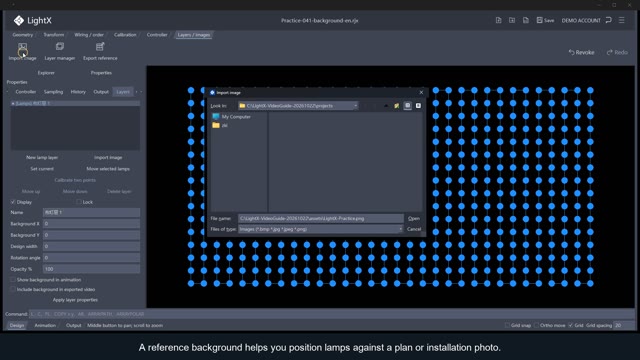
Task: Click Open in the Import image dialog
Action: [413, 218]
